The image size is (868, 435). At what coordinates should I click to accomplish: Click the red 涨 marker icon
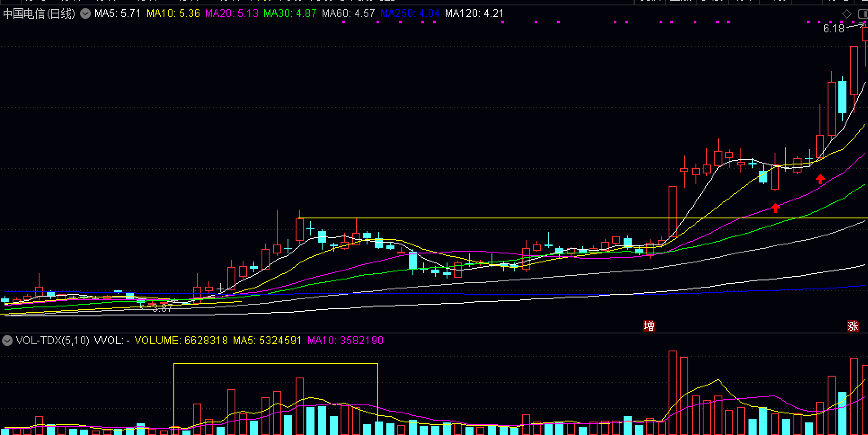coord(853,326)
